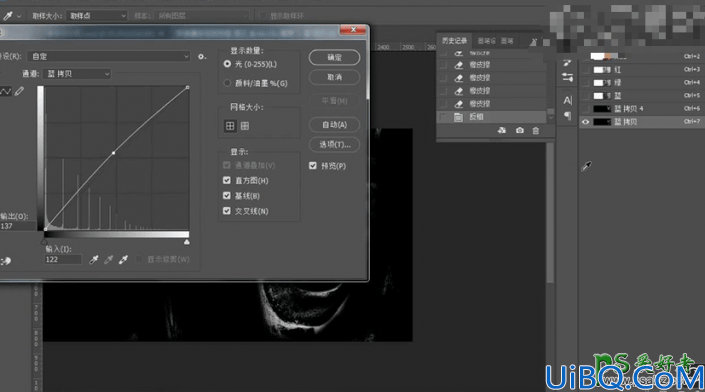Click the 自动(A) Auto button
The width and height of the screenshot is (705, 392).
334,125
